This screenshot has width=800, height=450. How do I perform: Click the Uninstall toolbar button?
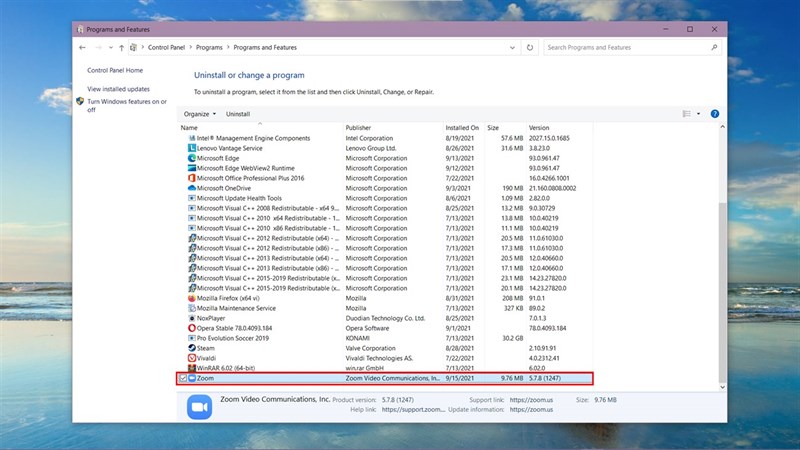(x=238, y=114)
